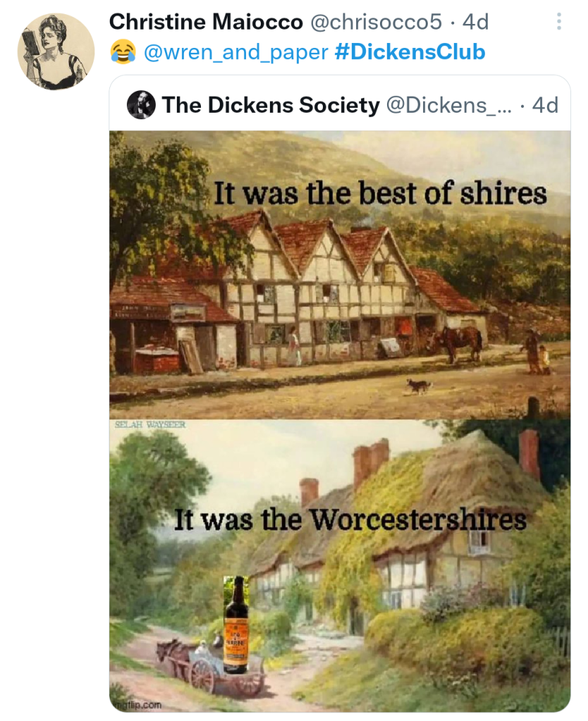Follow the #DickensClub hashtag

pyautogui.click(x=410, y=51)
